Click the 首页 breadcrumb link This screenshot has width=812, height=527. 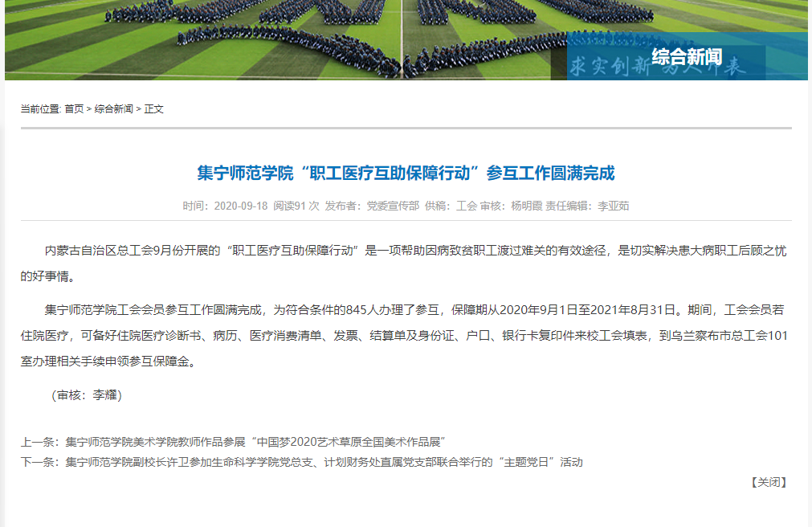[x=74, y=109]
